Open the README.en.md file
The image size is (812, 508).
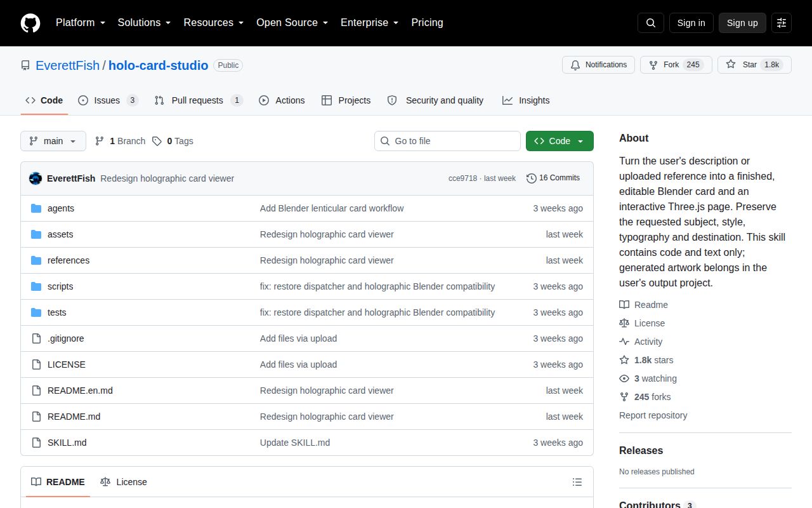tap(80, 391)
